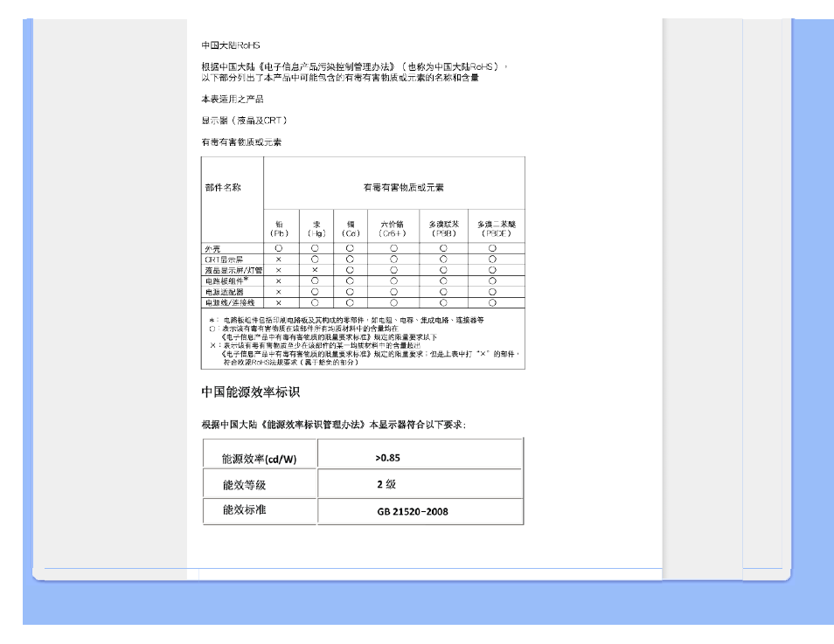Select the 外壳 row label
Viewport: 834px width, 644px height.
point(212,249)
